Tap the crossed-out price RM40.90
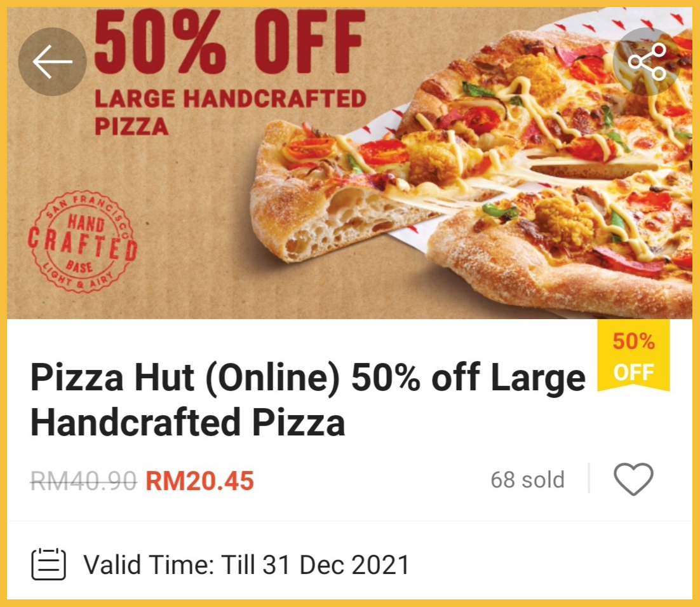This screenshot has width=700, height=607. pyautogui.click(x=83, y=481)
